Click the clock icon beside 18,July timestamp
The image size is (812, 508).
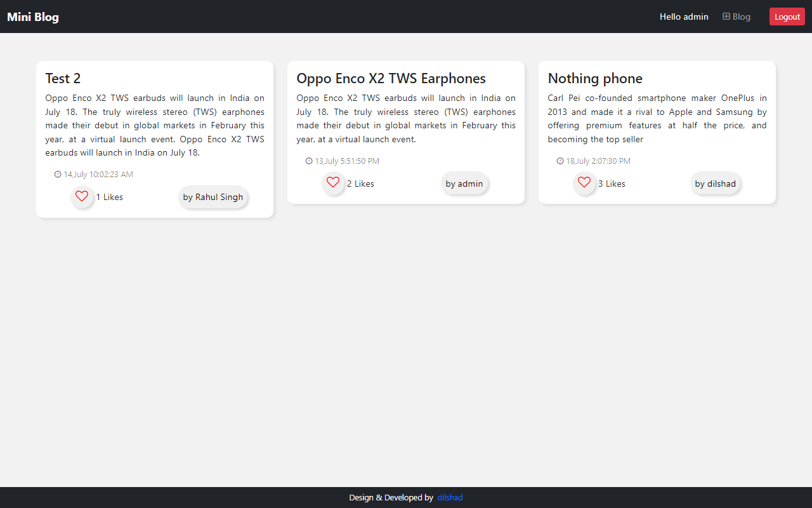pos(560,161)
